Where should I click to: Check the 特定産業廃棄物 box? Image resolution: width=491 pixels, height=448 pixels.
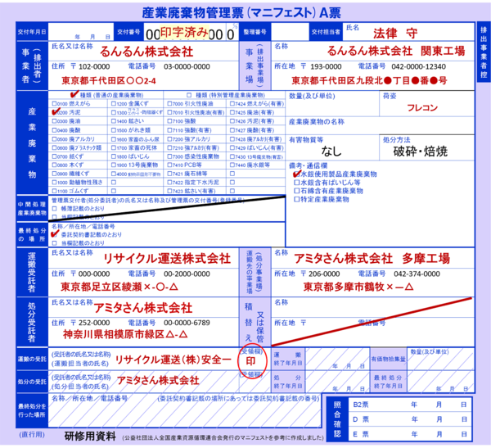pos(296,197)
